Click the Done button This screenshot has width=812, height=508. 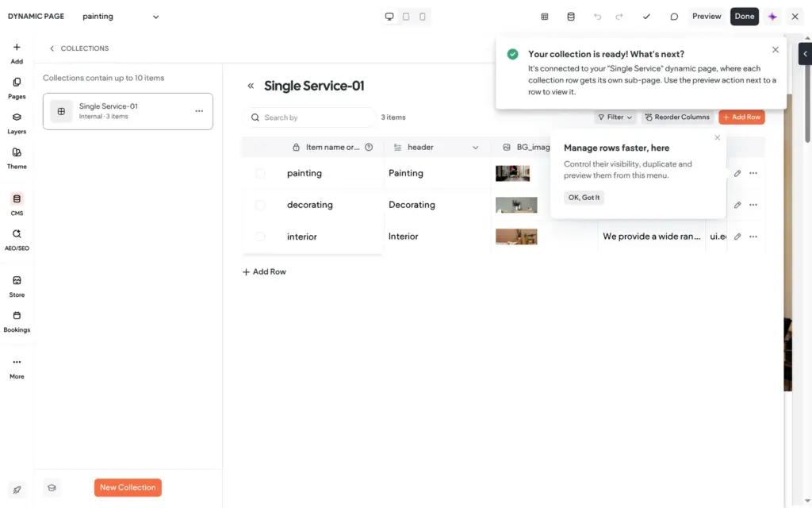coord(744,17)
